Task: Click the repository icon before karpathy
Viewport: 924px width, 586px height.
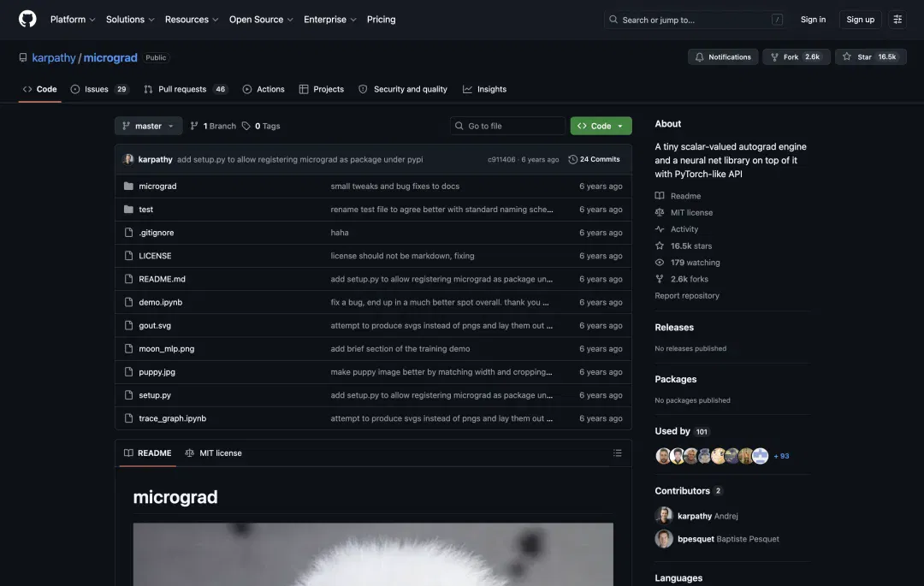Action: click(23, 57)
